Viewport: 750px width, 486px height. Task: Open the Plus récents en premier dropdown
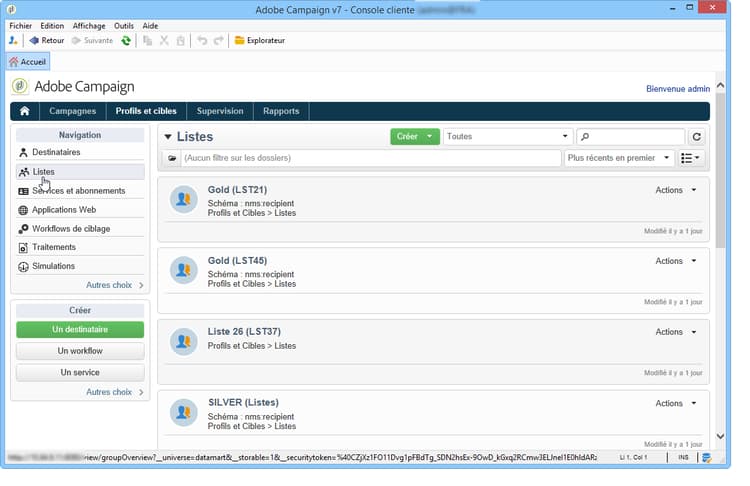pos(618,158)
